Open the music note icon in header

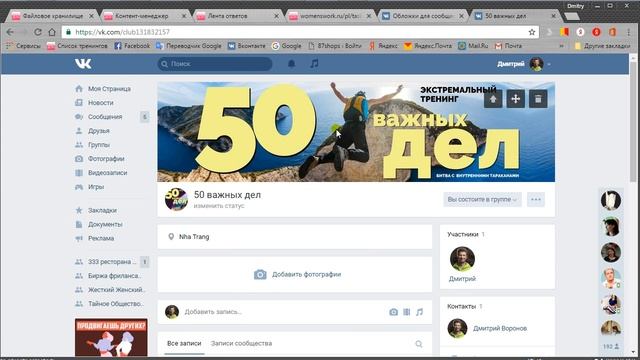[x=314, y=64]
